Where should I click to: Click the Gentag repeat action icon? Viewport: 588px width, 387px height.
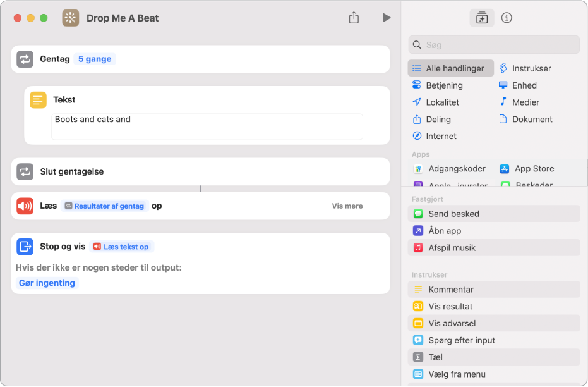pyautogui.click(x=25, y=59)
